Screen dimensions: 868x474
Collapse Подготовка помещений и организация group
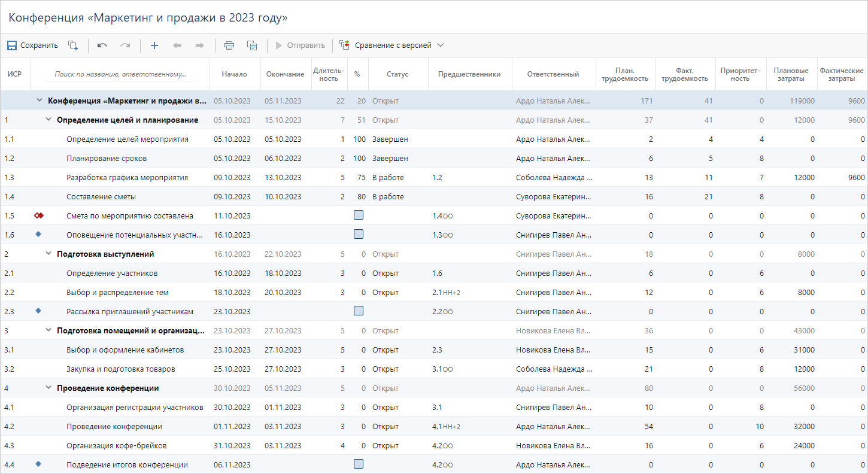click(49, 330)
